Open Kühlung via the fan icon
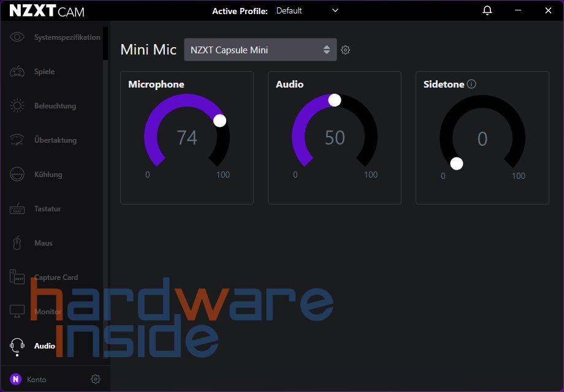The width and height of the screenshot is (564, 392). [17, 175]
